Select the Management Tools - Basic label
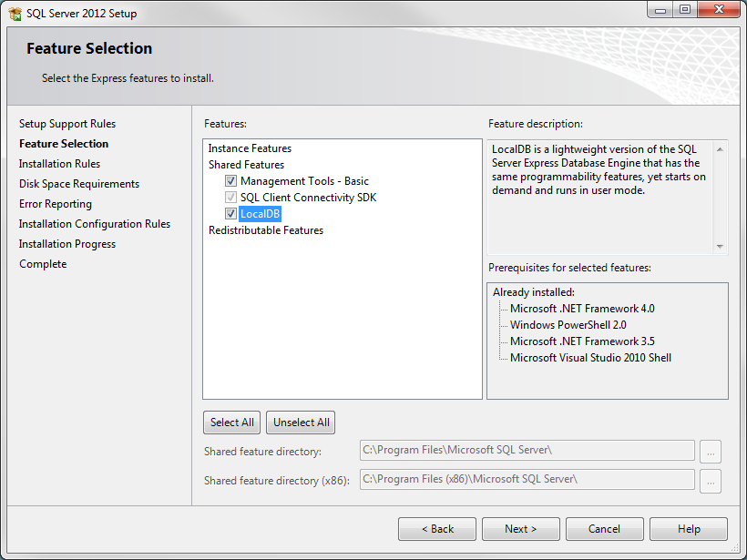 coord(304,181)
